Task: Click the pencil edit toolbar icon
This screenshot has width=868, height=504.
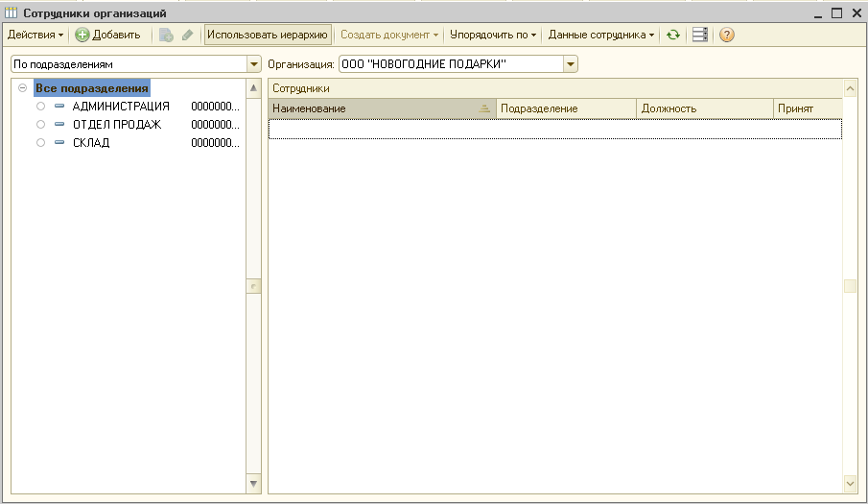Action: coord(188,35)
